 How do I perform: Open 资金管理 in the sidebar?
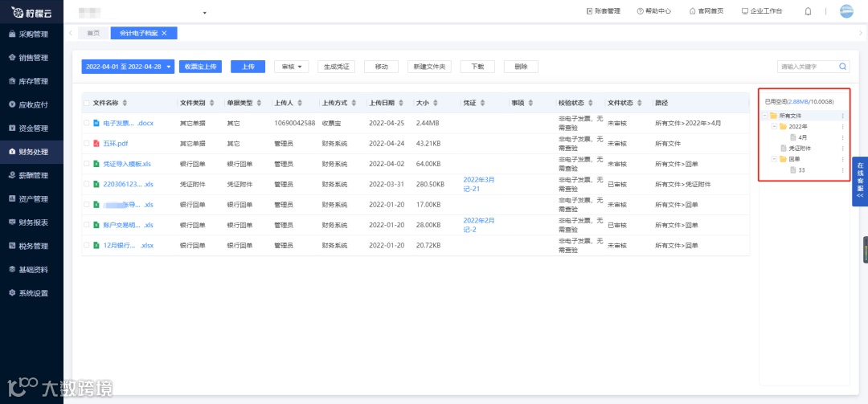tap(31, 129)
